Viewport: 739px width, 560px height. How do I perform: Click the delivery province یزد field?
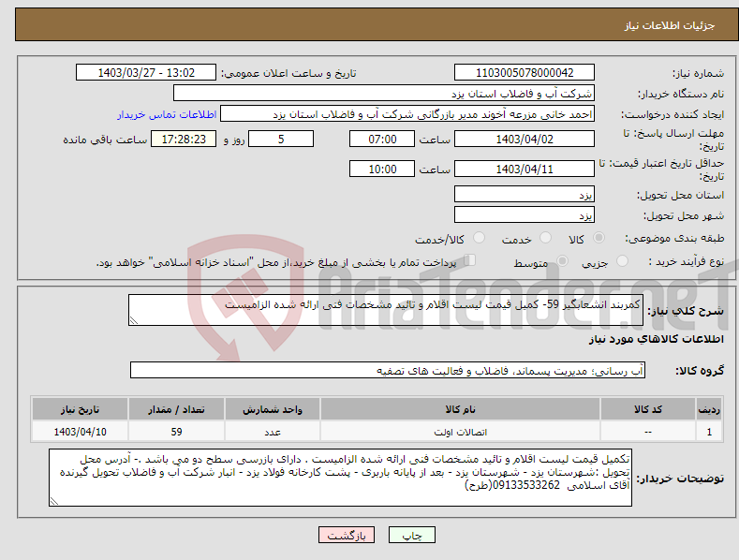(525, 194)
